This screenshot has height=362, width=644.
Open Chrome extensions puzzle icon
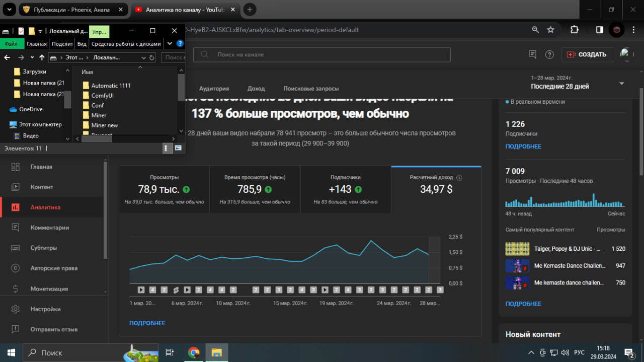[x=575, y=30]
